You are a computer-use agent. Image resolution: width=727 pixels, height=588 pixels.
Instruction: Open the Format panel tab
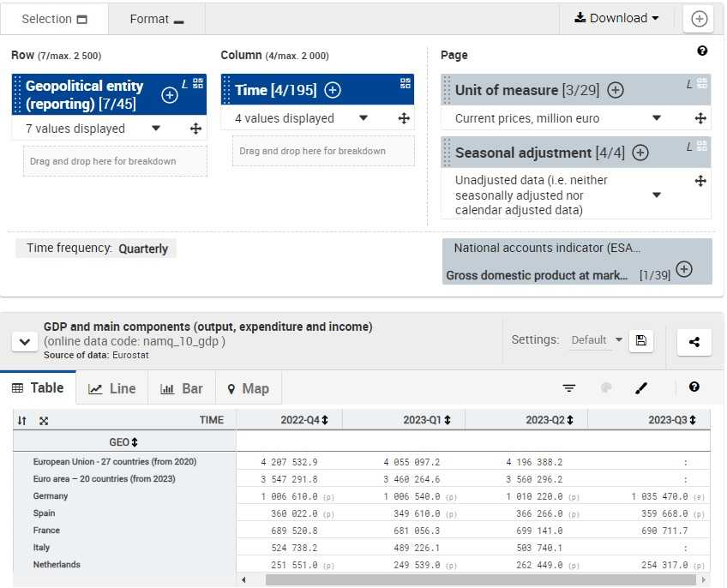pos(157,19)
